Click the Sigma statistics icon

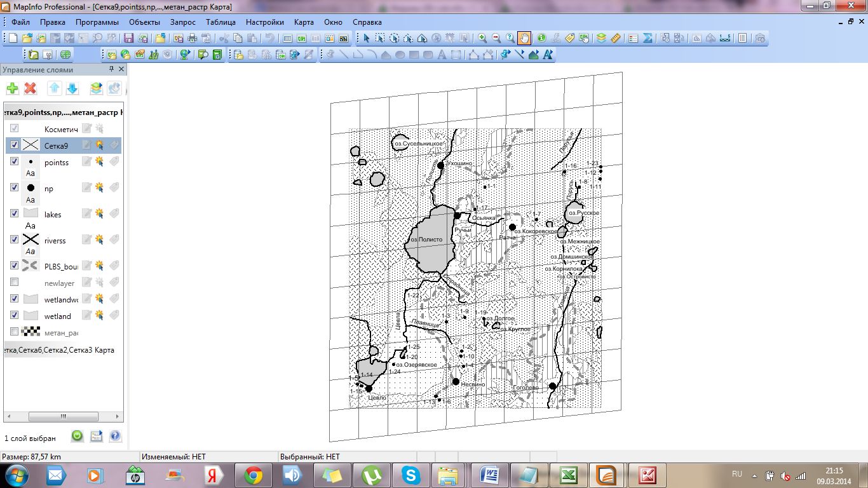click(648, 38)
